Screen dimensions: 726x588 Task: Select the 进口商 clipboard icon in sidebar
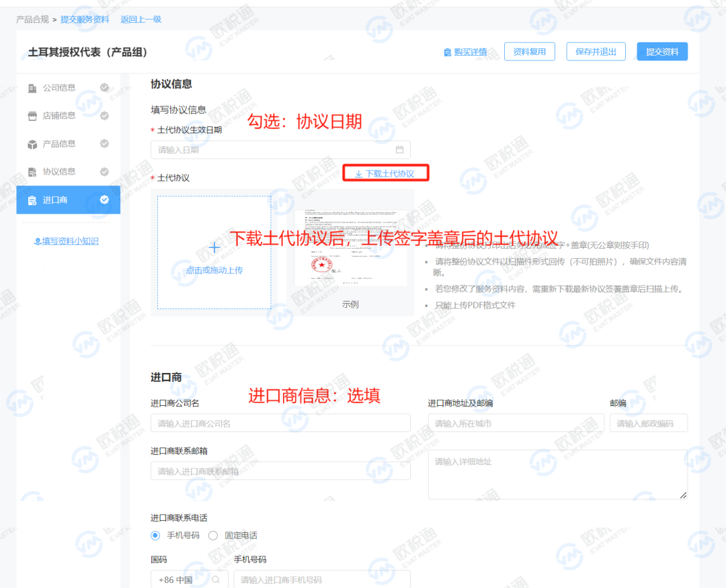point(32,200)
